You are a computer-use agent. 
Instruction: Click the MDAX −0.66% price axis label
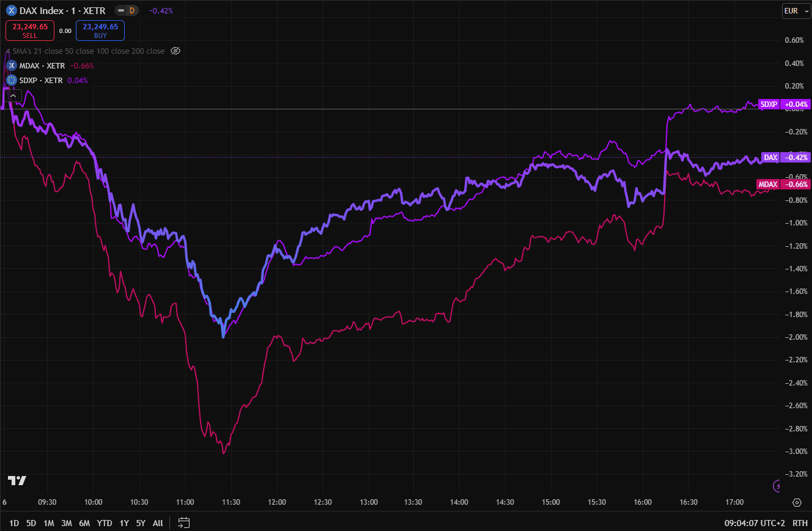pyautogui.click(x=783, y=184)
